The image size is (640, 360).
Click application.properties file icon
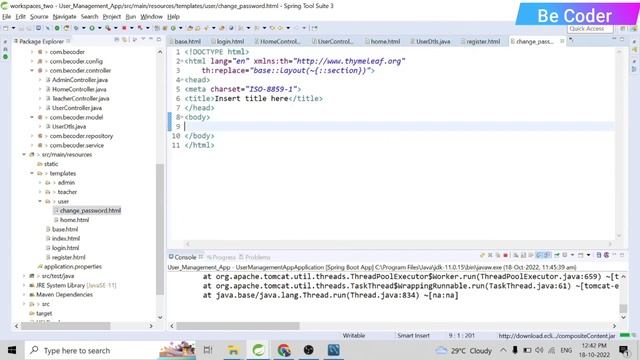pos(40,267)
